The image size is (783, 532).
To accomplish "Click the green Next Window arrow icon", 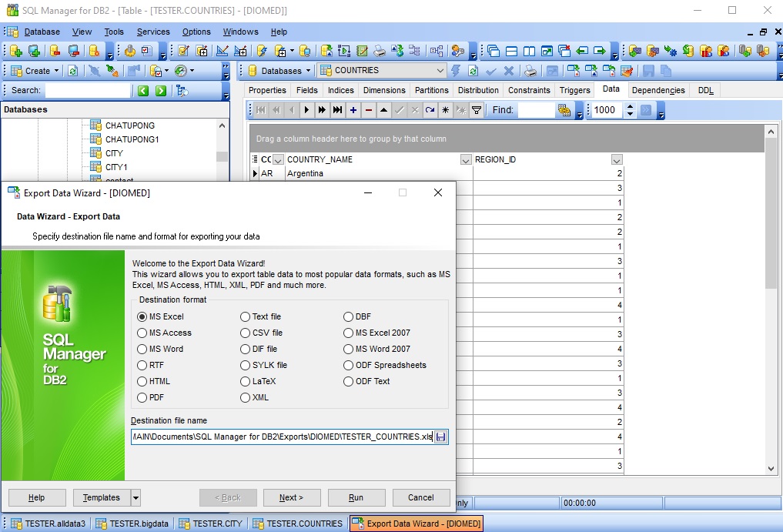I will [x=600, y=51].
